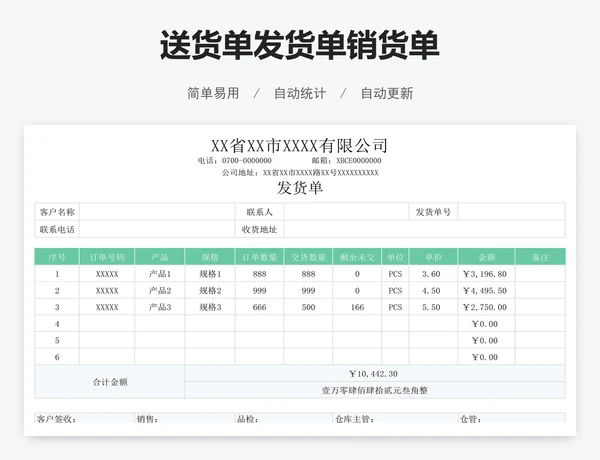The width and height of the screenshot is (600, 460).
Task: Select the remaining quantity 166 cell
Action: point(357,307)
